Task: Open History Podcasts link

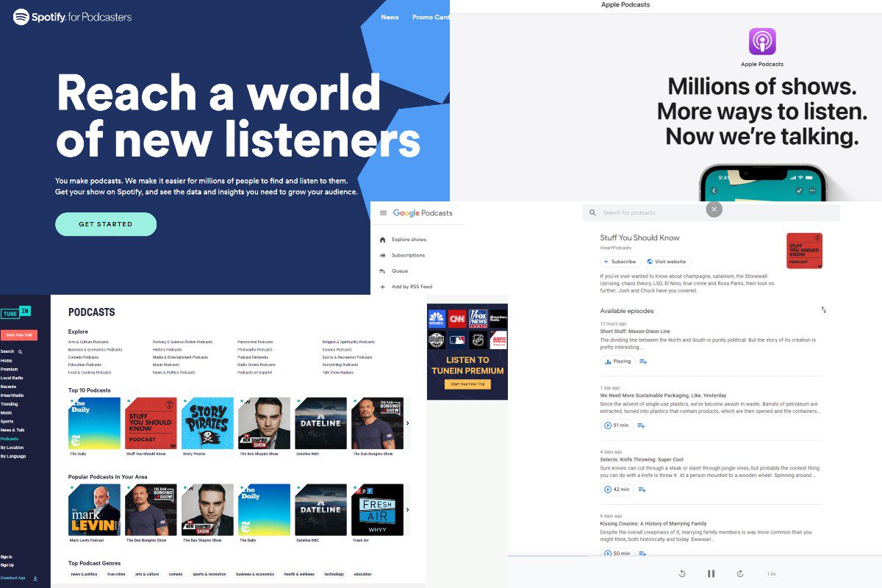Action: click(167, 350)
